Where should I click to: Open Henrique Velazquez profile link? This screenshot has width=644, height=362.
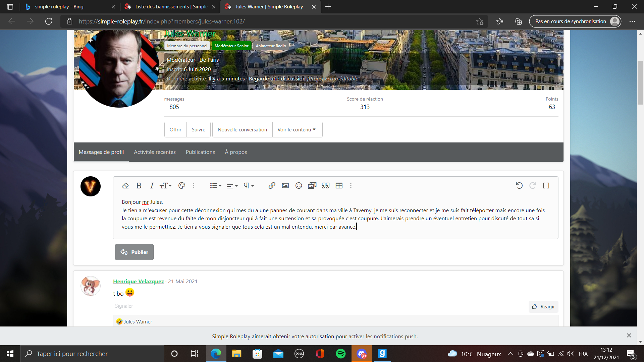coord(138,281)
